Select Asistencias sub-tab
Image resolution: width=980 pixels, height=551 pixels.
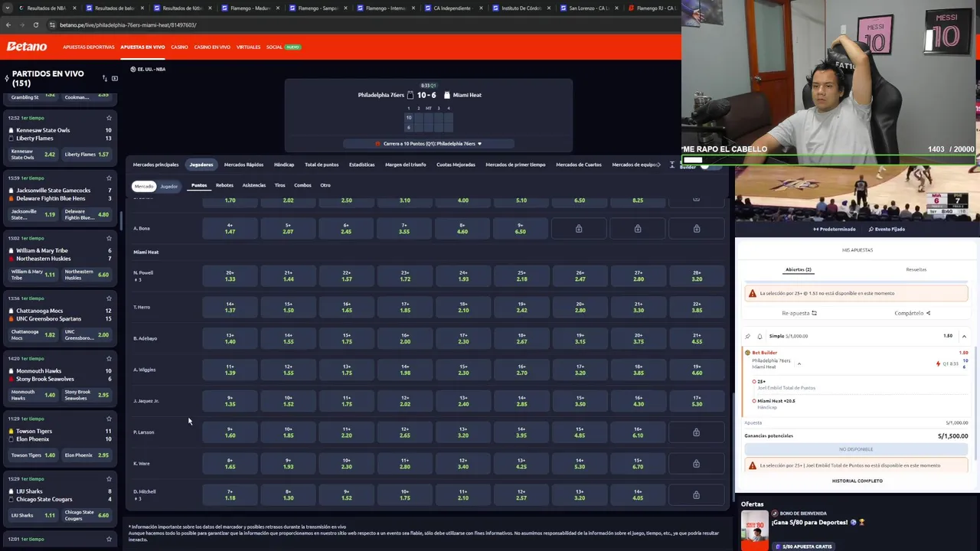click(253, 185)
